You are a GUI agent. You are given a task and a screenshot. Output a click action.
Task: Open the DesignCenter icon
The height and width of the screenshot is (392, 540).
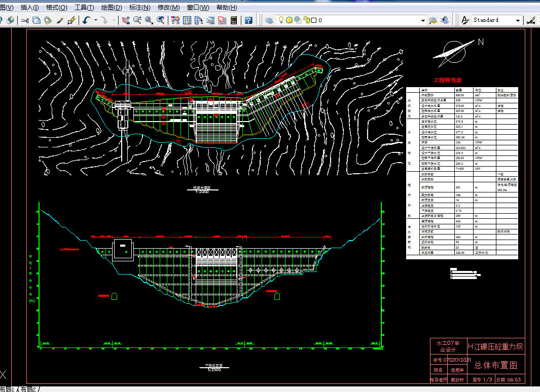point(187,21)
